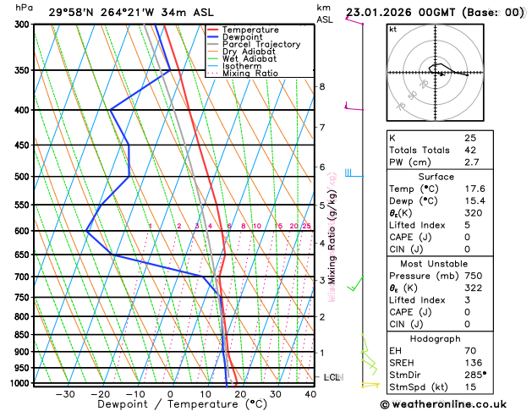Click the Totals Totals value 42

(470, 151)
